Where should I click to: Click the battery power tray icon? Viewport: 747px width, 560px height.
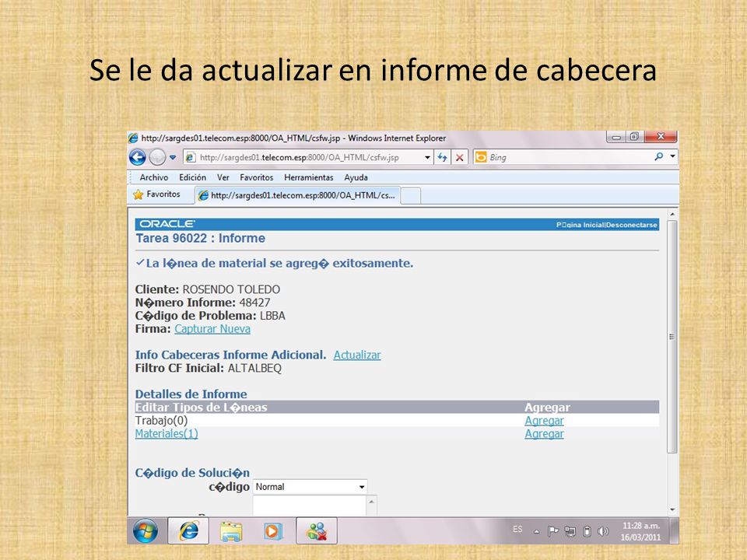pos(587,531)
